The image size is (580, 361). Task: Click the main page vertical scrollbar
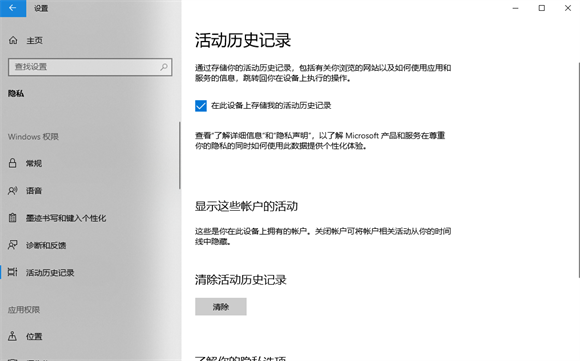(579, 170)
